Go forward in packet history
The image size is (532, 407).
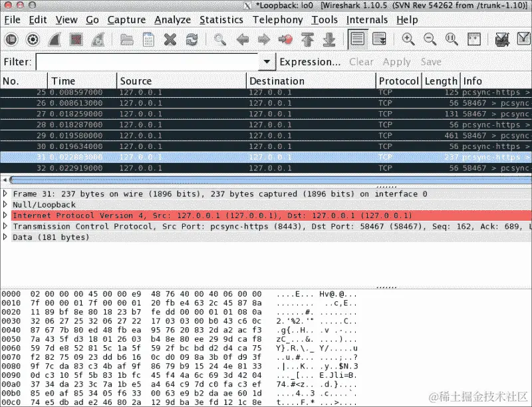point(263,40)
